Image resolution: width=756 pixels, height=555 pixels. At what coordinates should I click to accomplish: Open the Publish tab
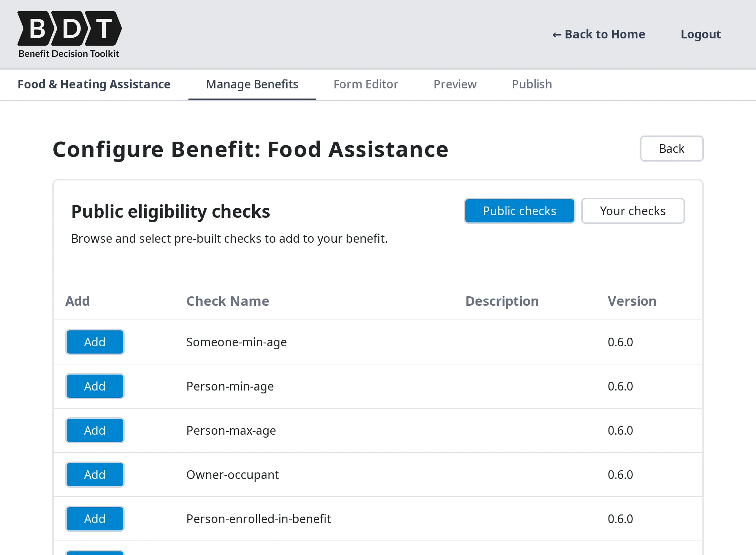click(531, 84)
